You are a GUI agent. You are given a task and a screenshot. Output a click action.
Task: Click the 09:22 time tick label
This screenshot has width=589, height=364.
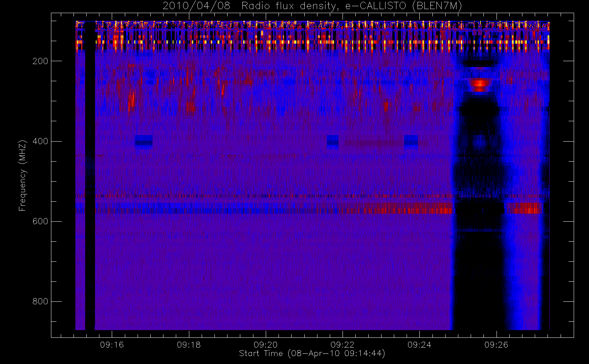(343, 345)
